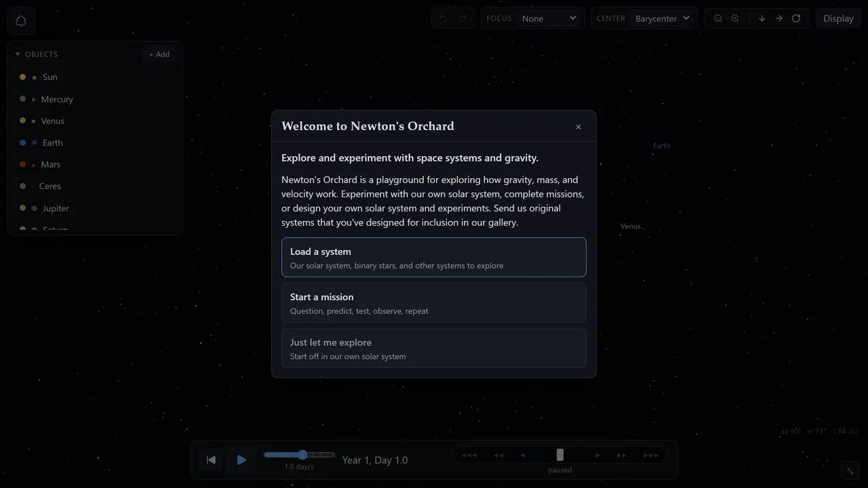Click the redo arrow in the toolbar

click(462, 18)
